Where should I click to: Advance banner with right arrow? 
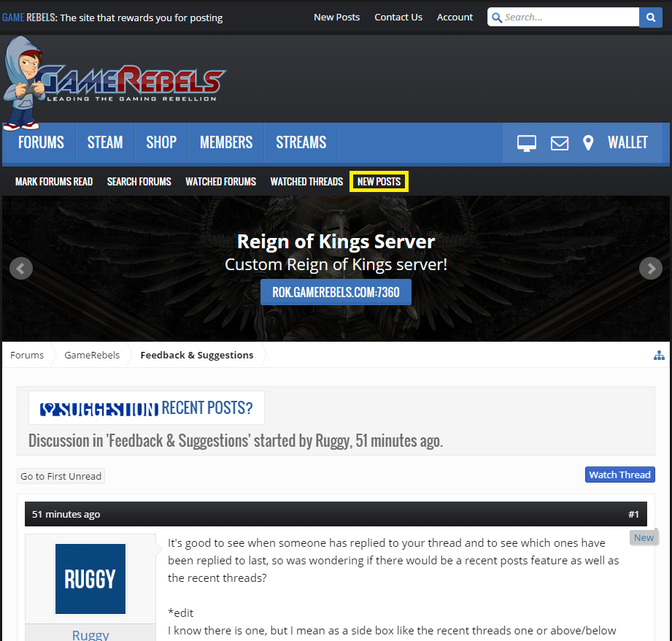[650, 269]
